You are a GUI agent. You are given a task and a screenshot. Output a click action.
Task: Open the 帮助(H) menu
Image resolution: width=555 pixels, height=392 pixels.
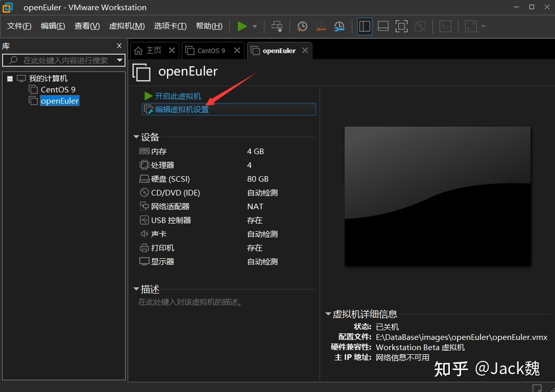pos(209,25)
